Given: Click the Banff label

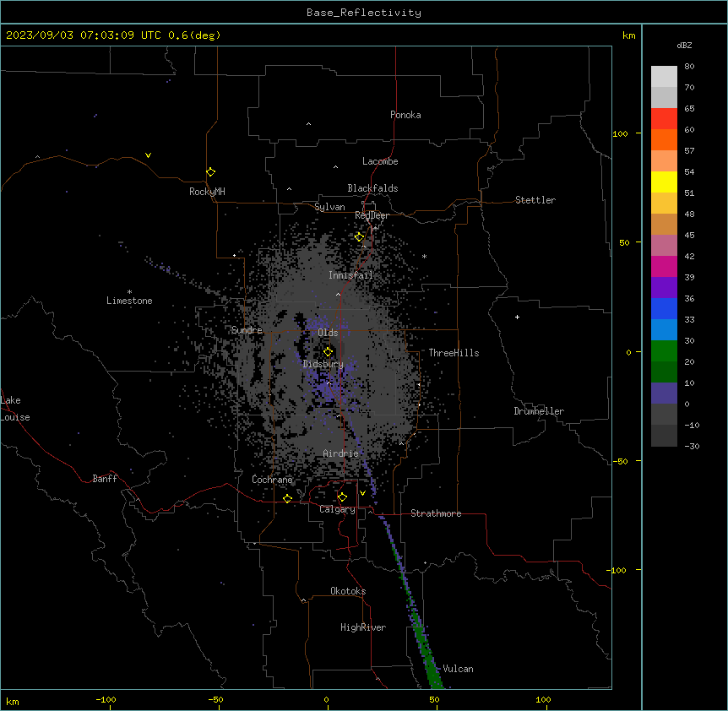Looking at the screenshot, I should coord(105,479).
